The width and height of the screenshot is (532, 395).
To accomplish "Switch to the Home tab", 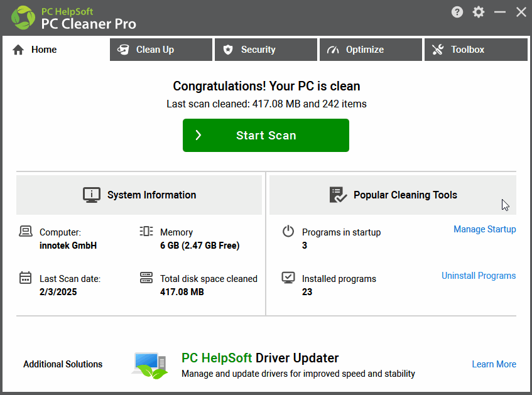I will click(x=55, y=50).
